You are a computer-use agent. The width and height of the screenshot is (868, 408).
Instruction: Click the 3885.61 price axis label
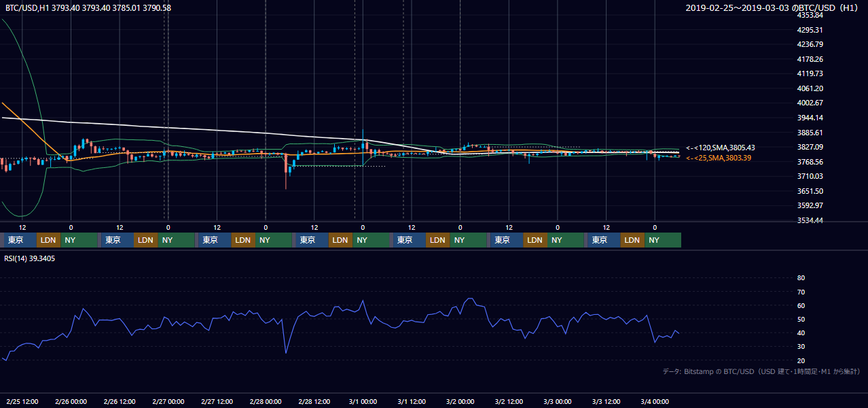tap(810, 133)
